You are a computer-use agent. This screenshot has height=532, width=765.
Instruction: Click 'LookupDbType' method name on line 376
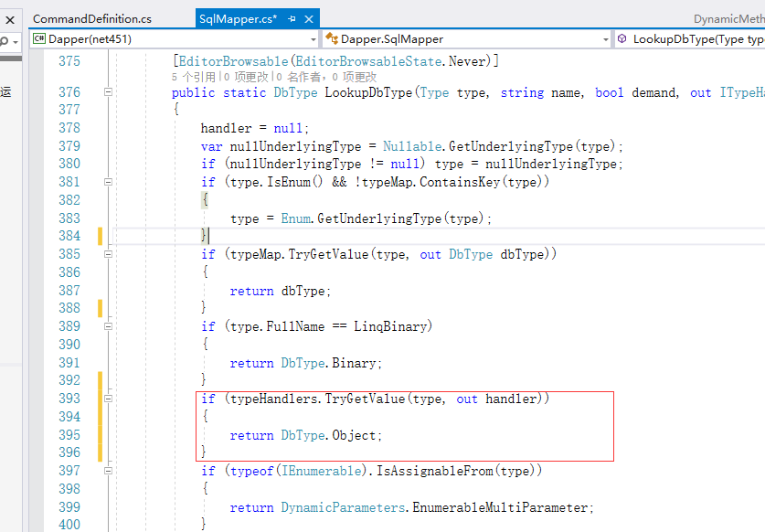coord(368,92)
